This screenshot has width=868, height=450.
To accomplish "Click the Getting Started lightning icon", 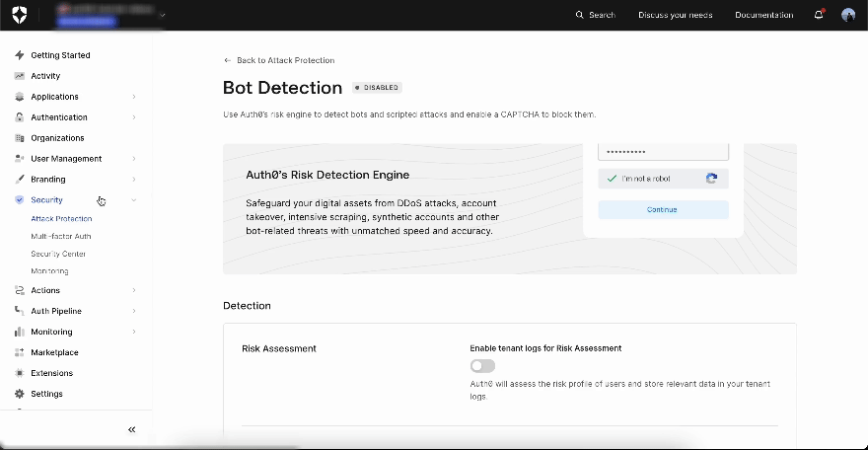I will 20,55.
